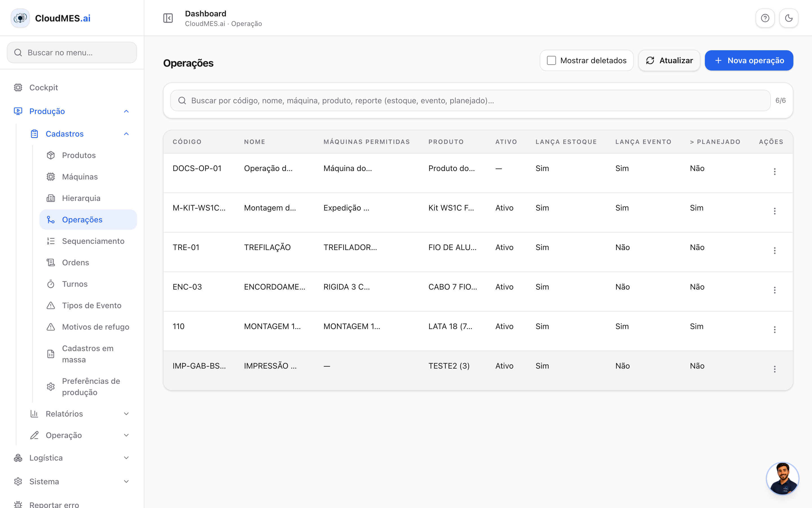The image size is (812, 508).
Task: Open Cockpit from the sidebar
Action: tap(72, 88)
